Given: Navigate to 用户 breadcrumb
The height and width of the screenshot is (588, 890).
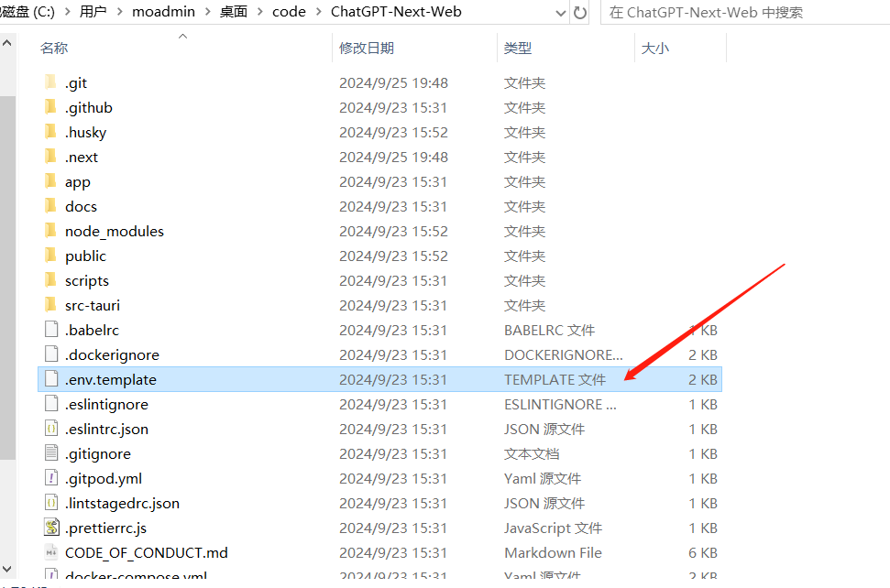Looking at the screenshot, I should 93,12.
